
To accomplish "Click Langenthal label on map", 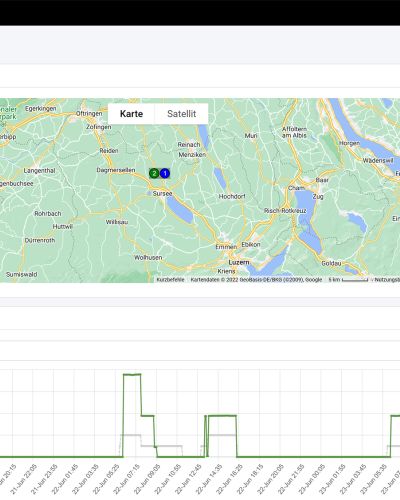I will pyautogui.click(x=39, y=171).
